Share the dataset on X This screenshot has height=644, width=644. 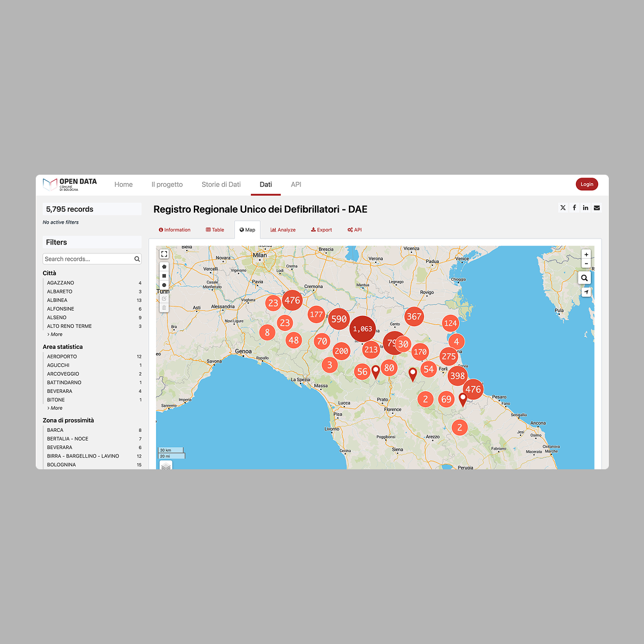coord(563,208)
